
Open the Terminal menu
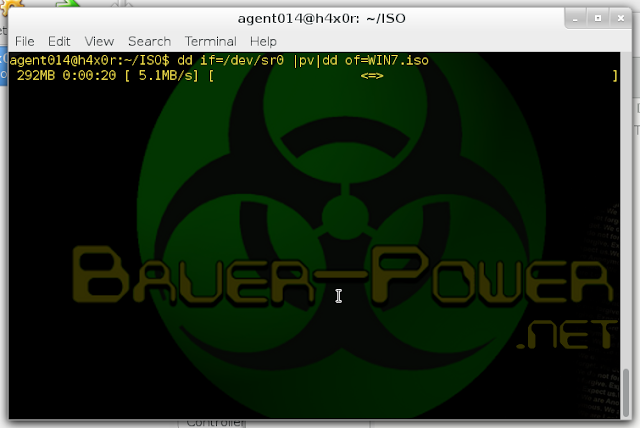[210, 41]
